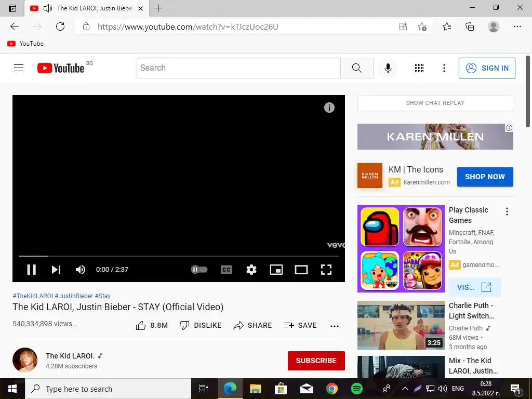
Task: Click the VIS... visit site button
Action: [x=474, y=287]
